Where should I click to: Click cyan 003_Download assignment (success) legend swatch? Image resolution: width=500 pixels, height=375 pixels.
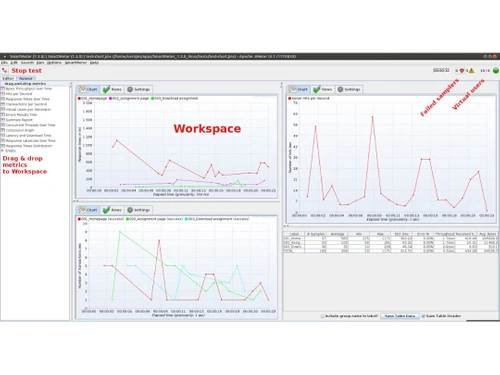(x=186, y=219)
